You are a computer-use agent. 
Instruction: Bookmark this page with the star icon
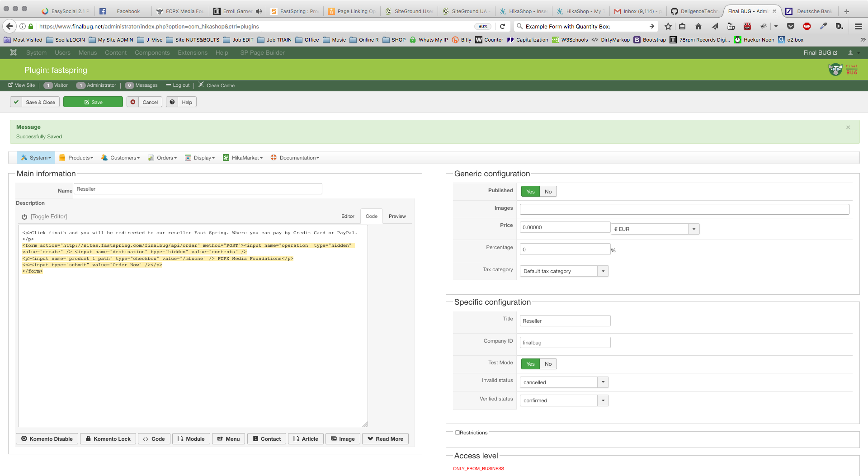coord(668,26)
